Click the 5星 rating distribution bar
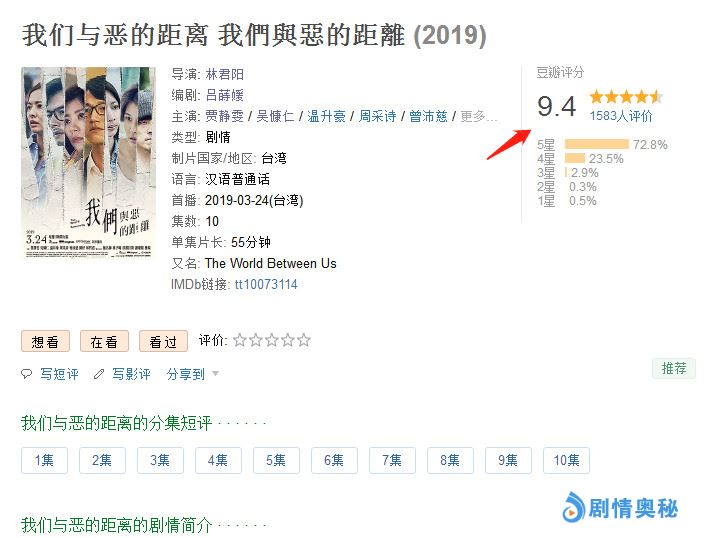Image resolution: width=706 pixels, height=538 pixels. click(597, 144)
